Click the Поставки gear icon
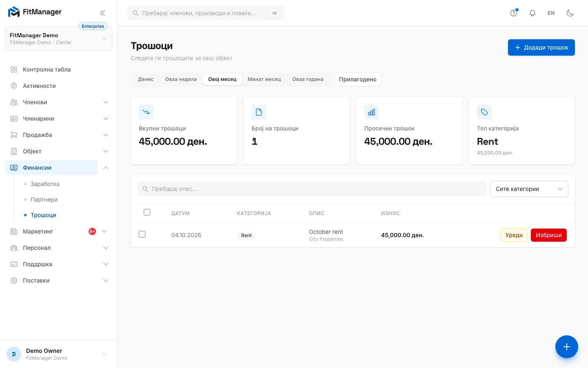Image resolution: width=588 pixels, height=368 pixels. tap(14, 280)
